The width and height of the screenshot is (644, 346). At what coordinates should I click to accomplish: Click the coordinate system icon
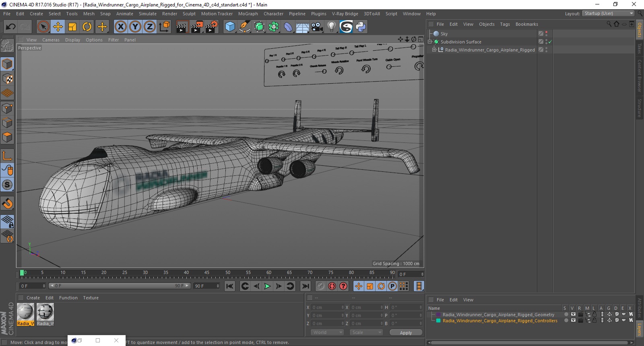coord(164,27)
